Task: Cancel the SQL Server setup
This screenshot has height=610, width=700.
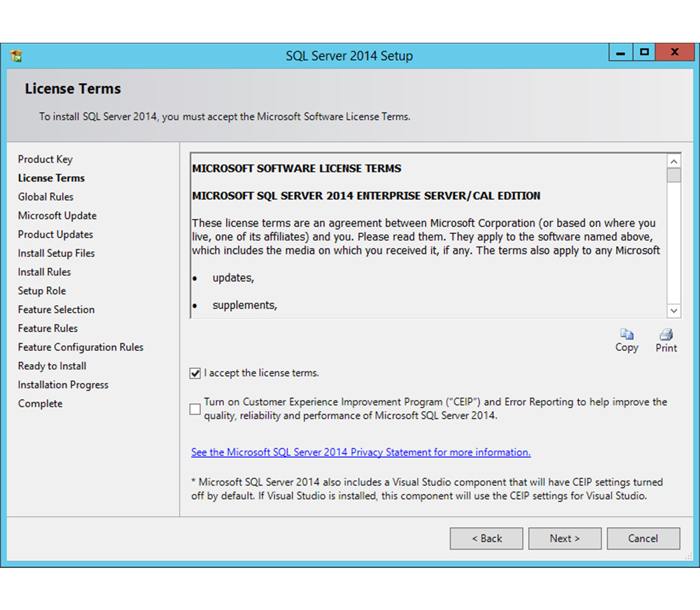Action: click(643, 539)
